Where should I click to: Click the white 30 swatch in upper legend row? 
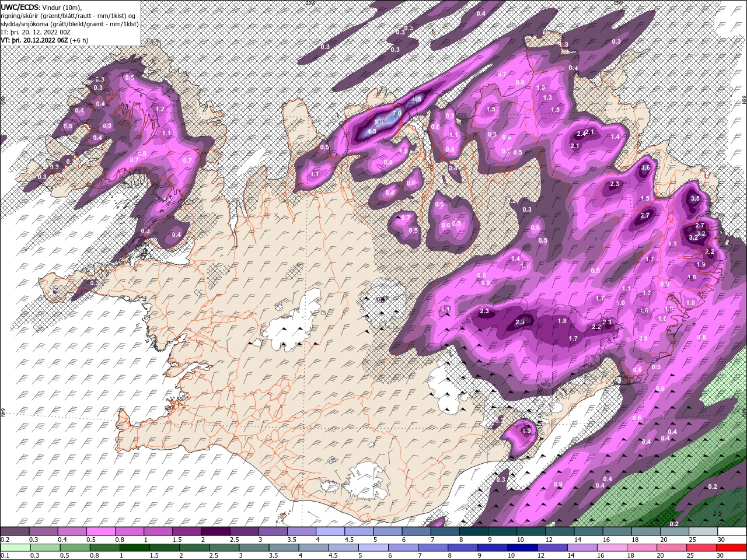coord(732,531)
